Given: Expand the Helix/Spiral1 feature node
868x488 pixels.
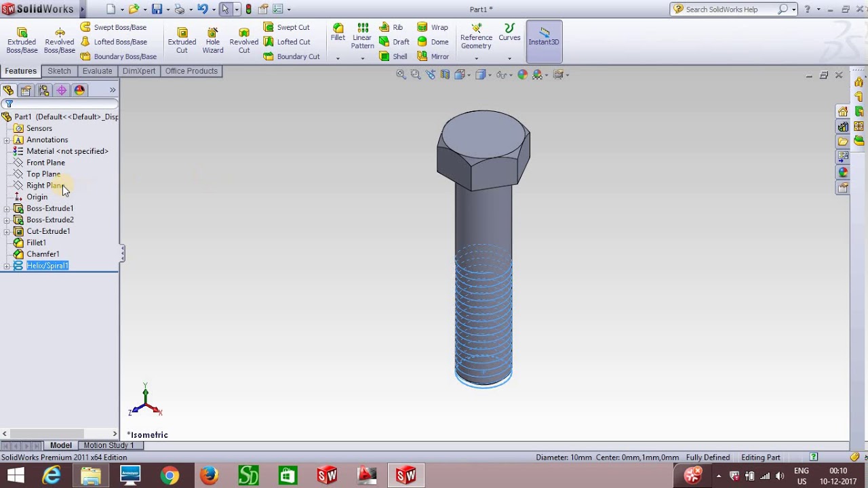Looking at the screenshot, I should (7, 266).
